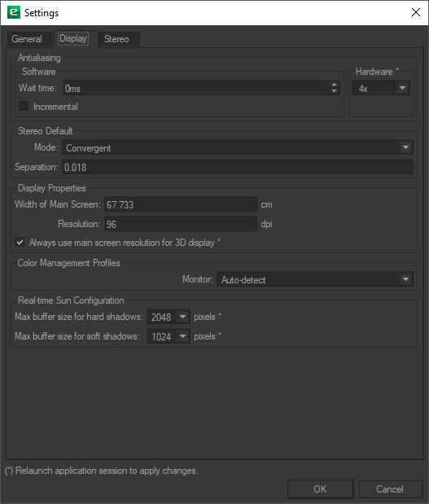Image resolution: width=429 pixels, height=504 pixels.
Task: Click the Resolution field showing 96
Action: tap(181, 224)
